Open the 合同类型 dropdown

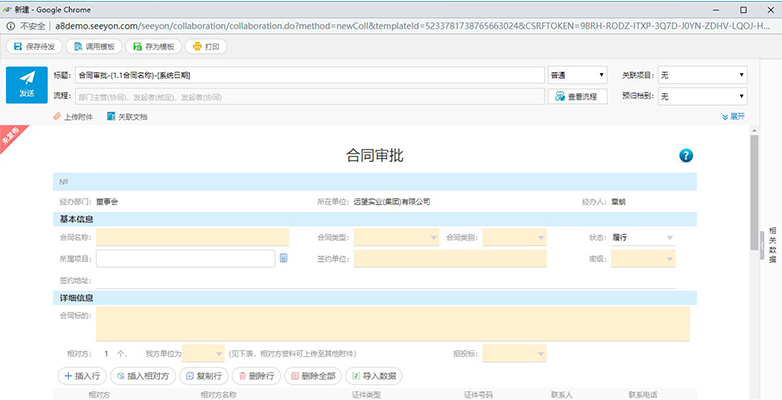click(x=396, y=237)
